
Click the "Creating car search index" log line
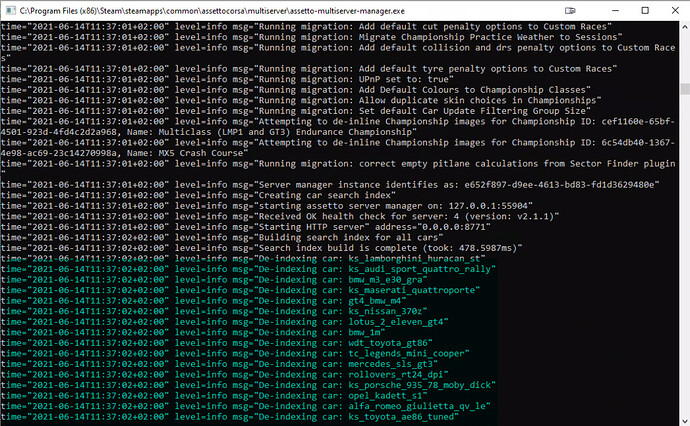click(198, 195)
